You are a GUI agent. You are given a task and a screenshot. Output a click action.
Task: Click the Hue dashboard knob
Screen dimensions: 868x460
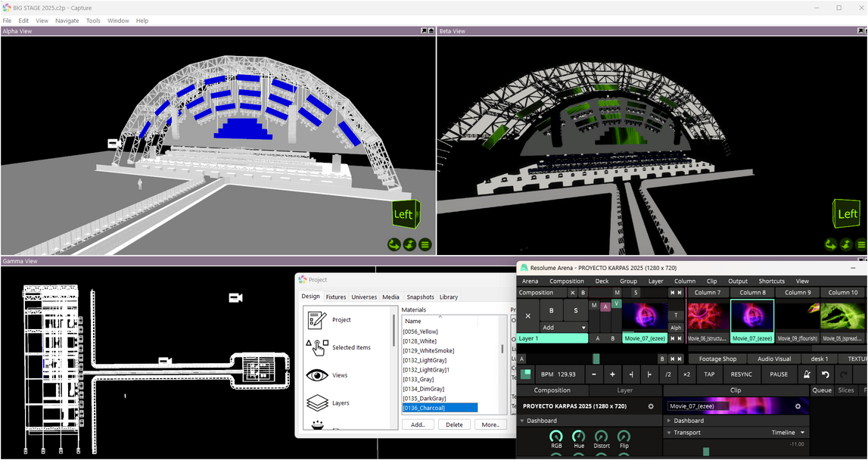578,437
